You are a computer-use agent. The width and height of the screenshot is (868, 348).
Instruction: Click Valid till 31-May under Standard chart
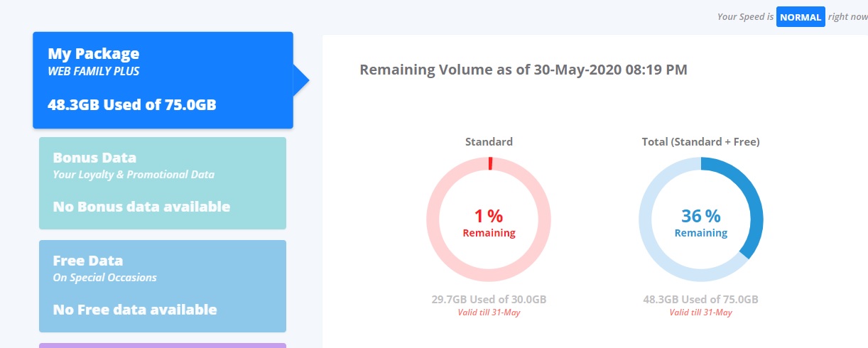(489, 312)
